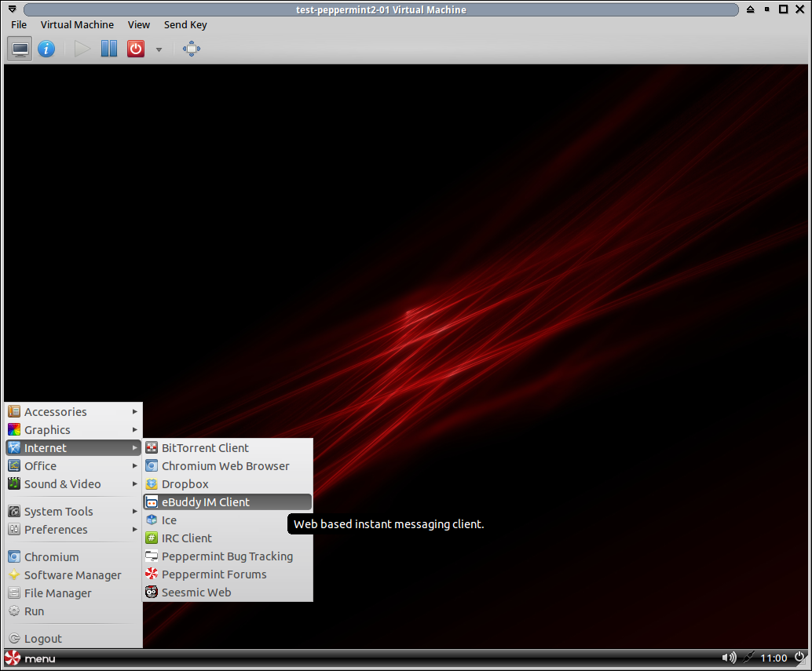Open the File menu
Viewport: 812px width, 671px height.
pyautogui.click(x=19, y=25)
